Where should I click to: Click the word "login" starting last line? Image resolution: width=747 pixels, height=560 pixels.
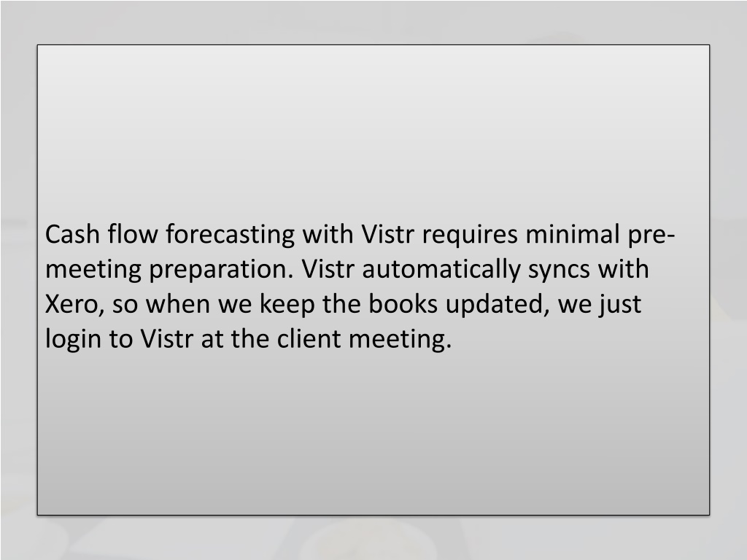(x=74, y=340)
